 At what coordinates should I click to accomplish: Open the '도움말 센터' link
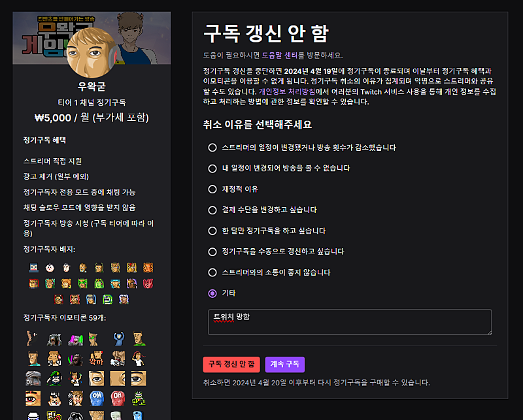click(280, 56)
